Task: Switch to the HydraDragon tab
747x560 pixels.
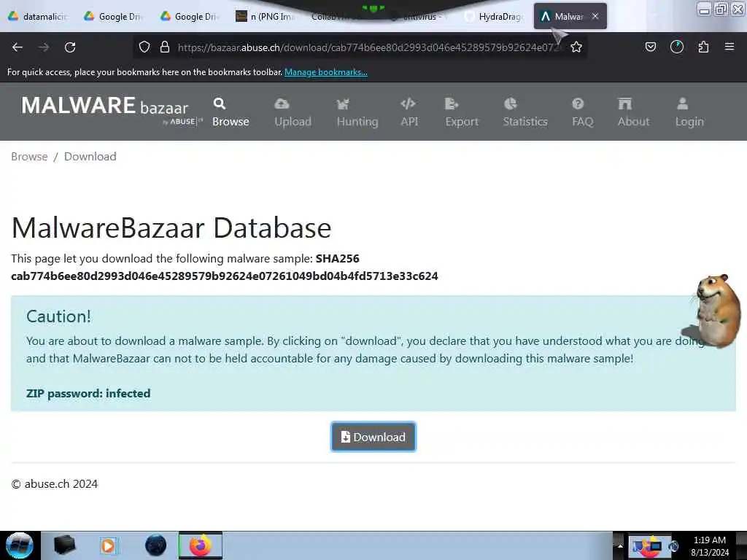Action: point(495,16)
